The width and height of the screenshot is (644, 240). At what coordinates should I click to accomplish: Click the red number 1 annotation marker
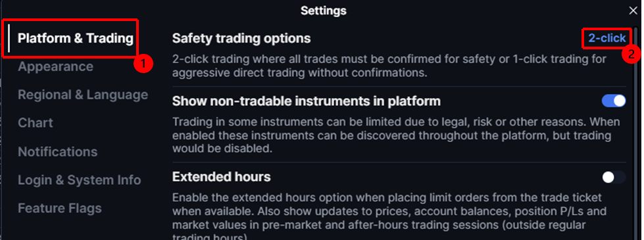[143, 64]
